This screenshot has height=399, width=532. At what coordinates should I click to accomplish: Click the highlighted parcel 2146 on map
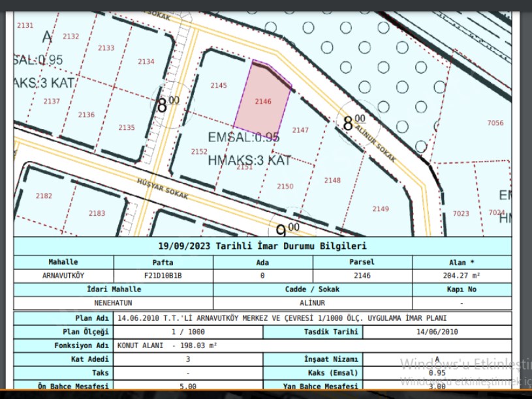tap(263, 101)
